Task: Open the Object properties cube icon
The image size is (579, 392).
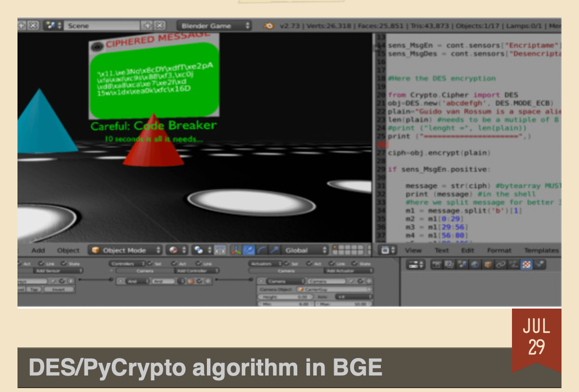Action: pyautogui.click(x=487, y=264)
